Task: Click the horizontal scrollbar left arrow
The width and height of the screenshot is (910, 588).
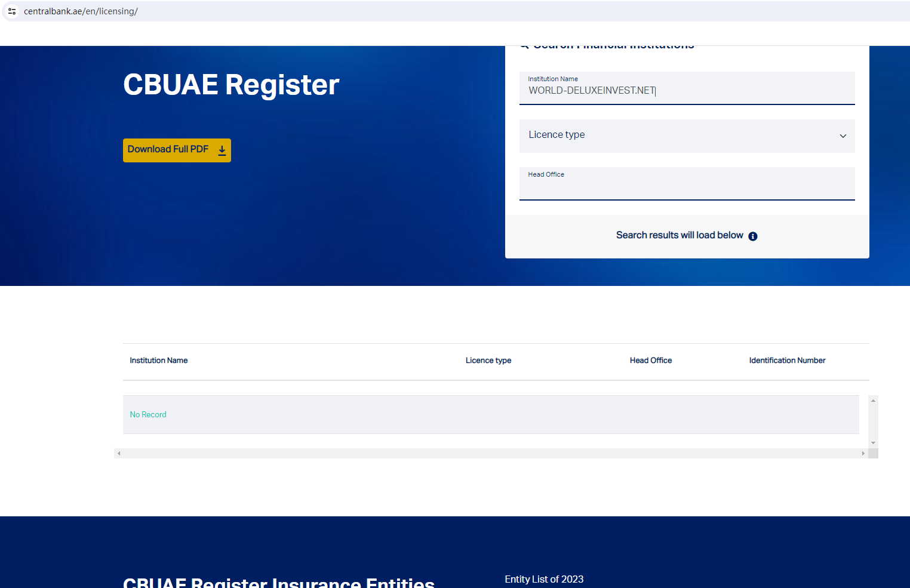Action: (119, 454)
